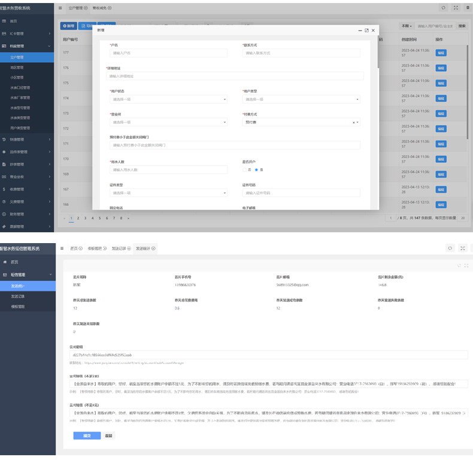Viewport: 473px width, 476px height.
Task: Select the 否 radio button under 是否开户
Action: pos(244,170)
